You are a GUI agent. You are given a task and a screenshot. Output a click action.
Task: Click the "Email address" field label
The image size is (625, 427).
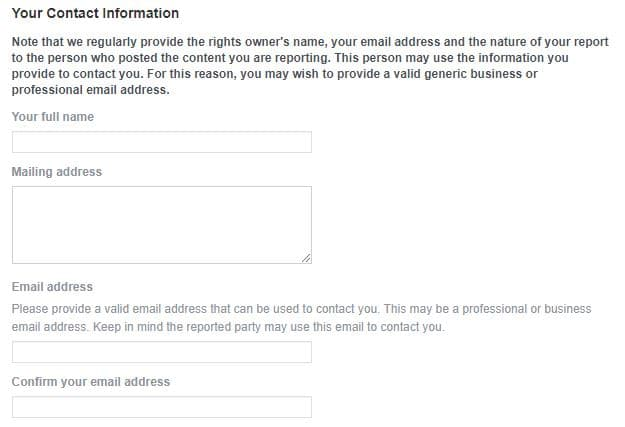(x=52, y=287)
